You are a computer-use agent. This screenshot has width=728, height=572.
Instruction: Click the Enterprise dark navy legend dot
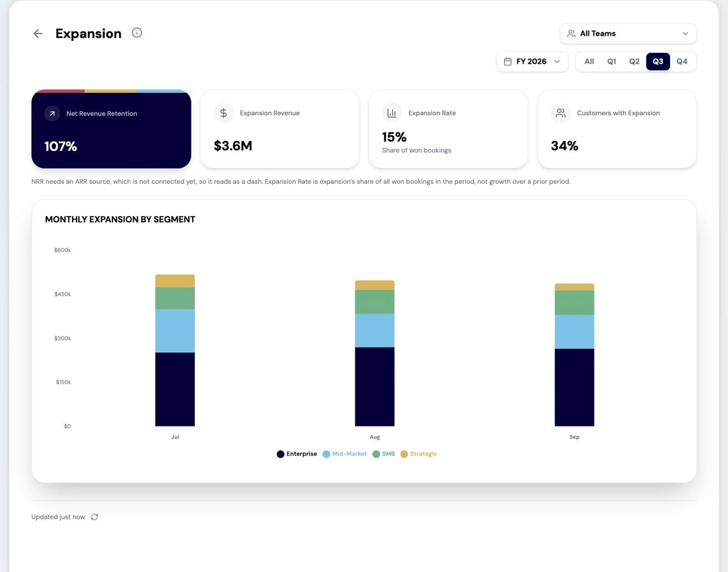point(280,454)
